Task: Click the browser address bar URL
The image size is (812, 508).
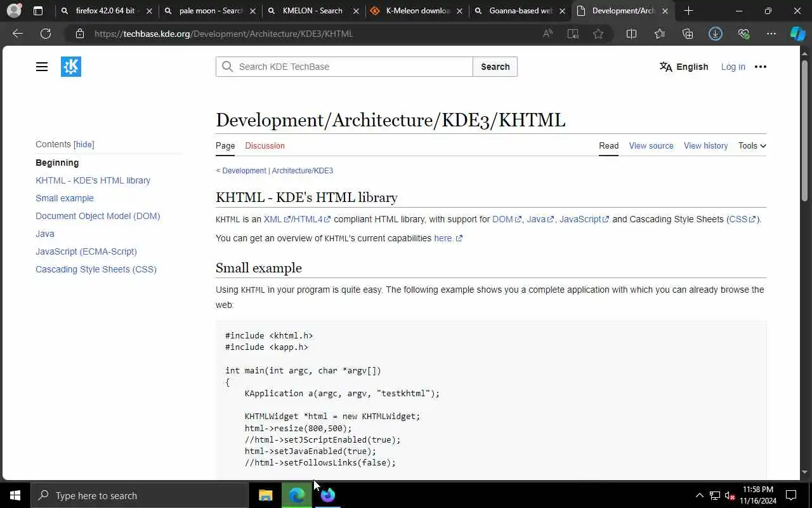Action: tap(223, 34)
